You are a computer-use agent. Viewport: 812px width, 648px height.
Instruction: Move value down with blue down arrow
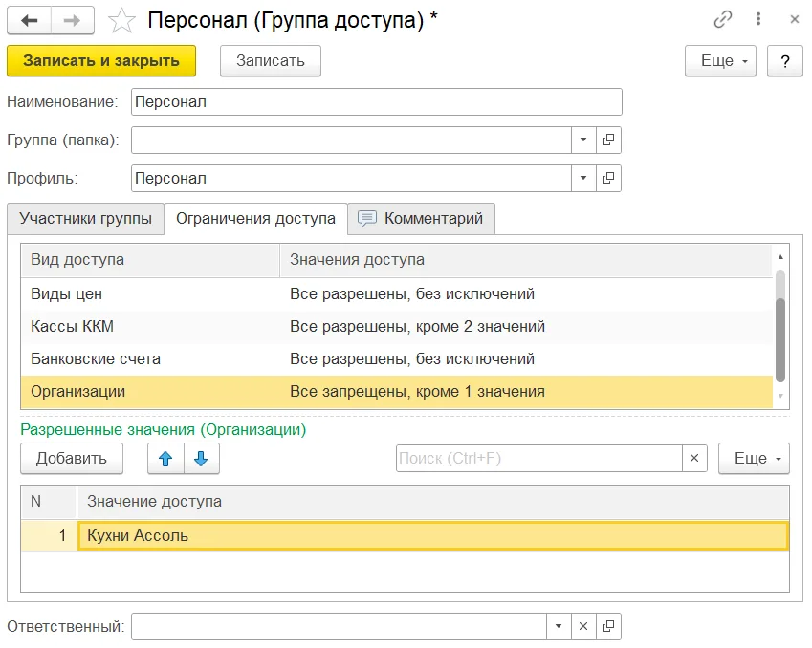[202, 459]
